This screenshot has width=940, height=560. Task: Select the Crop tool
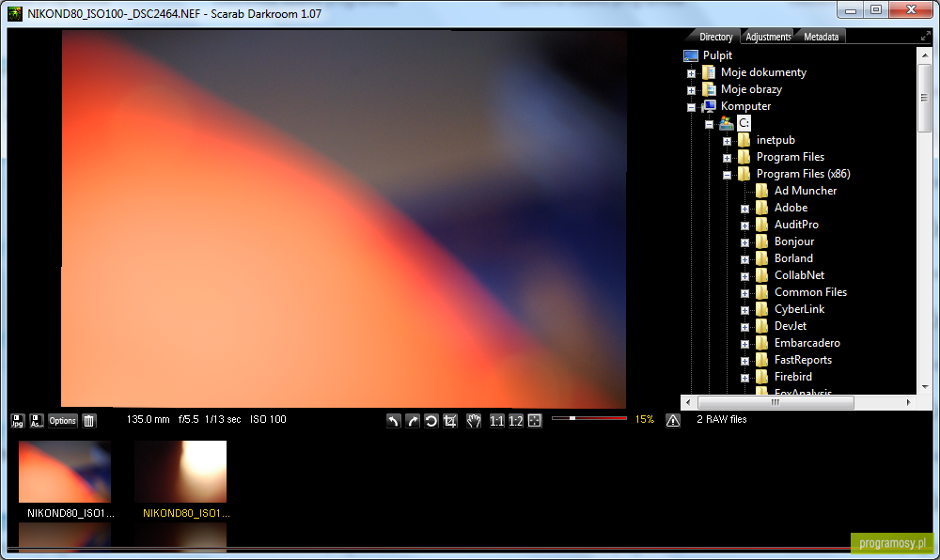point(449,420)
